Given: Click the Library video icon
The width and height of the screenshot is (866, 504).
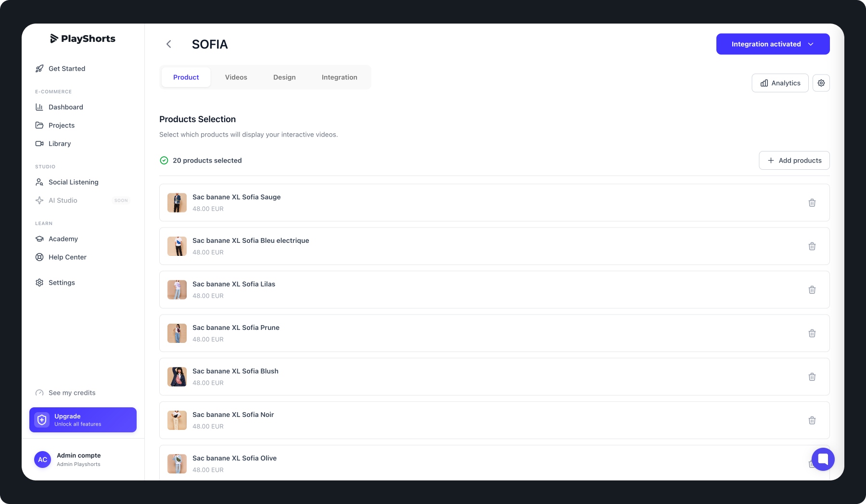Looking at the screenshot, I should click(x=39, y=144).
